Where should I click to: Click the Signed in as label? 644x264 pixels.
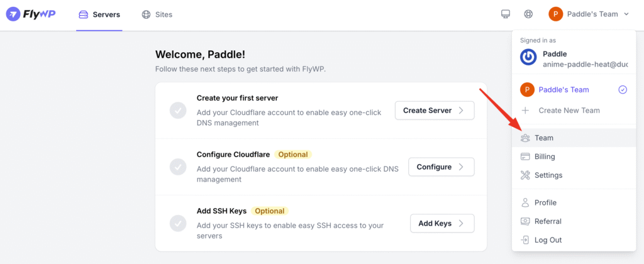click(x=538, y=40)
